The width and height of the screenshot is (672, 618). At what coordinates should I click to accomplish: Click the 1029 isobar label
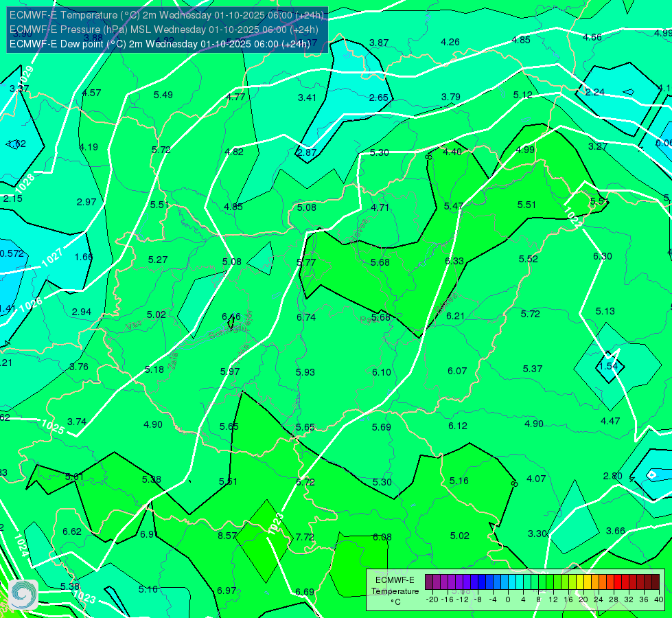pos(25,75)
